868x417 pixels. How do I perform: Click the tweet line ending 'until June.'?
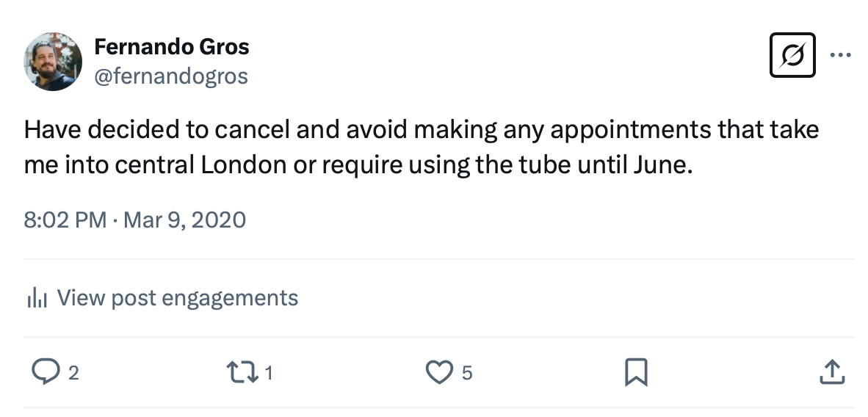coord(358,164)
